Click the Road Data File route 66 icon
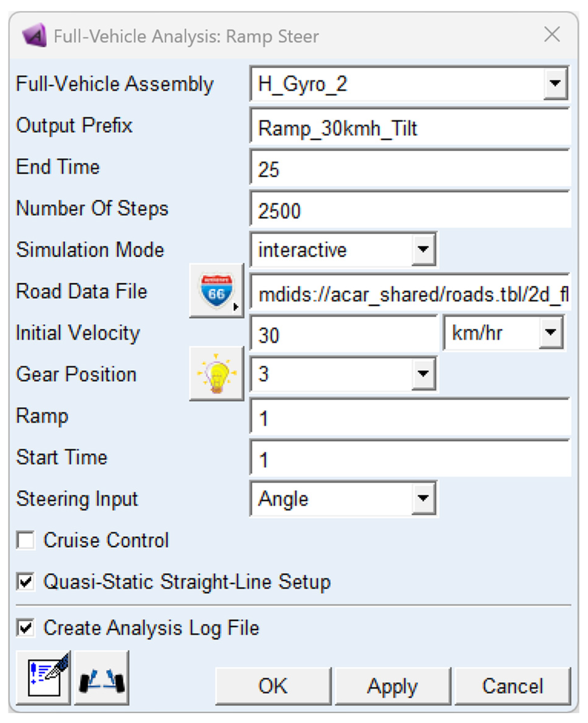 click(217, 291)
